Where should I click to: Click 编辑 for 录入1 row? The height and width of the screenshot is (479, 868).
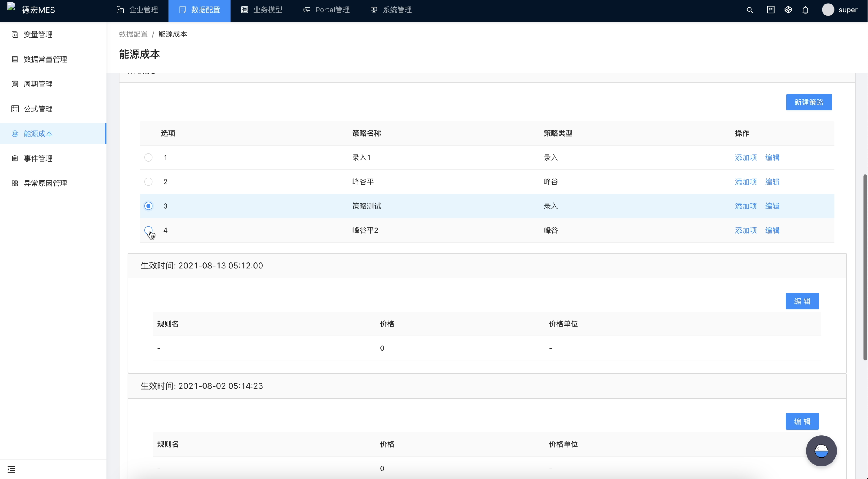click(x=772, y=158)
